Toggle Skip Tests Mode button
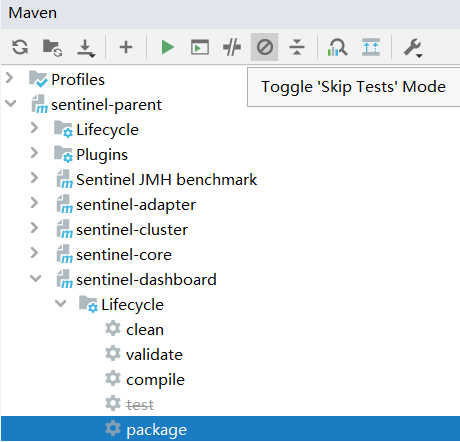Screen dimensions: 460x442 (x=265, y=47)
